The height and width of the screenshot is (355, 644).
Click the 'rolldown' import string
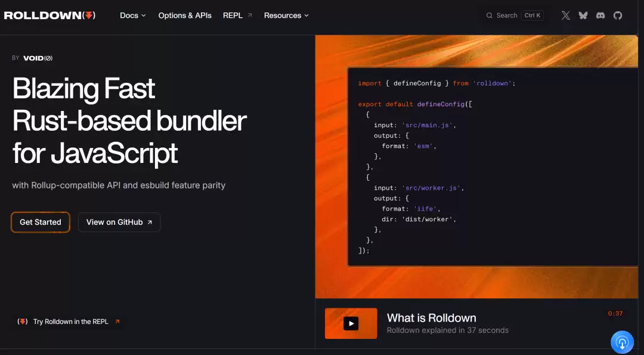492,83
